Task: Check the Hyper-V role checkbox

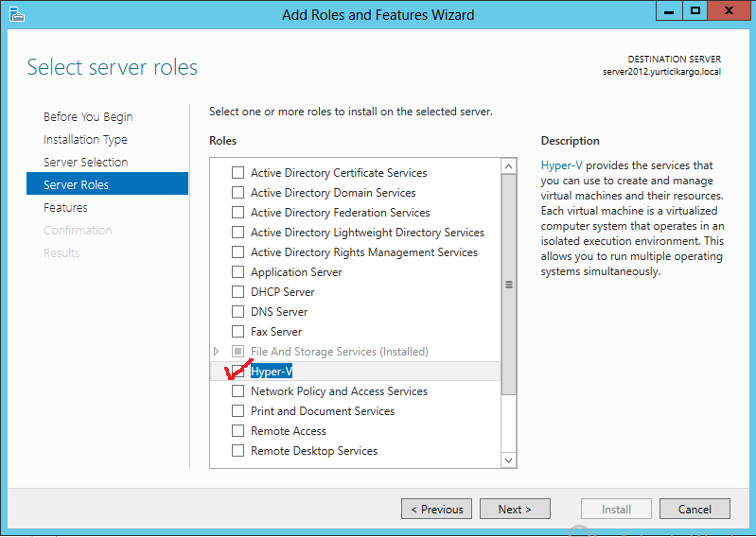Action: click(237, 372)
